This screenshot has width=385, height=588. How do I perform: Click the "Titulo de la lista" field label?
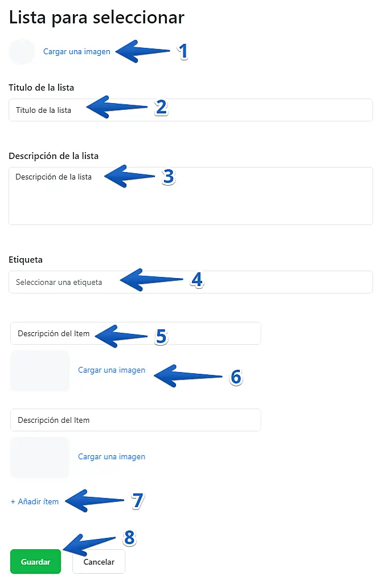click(41, 87)
